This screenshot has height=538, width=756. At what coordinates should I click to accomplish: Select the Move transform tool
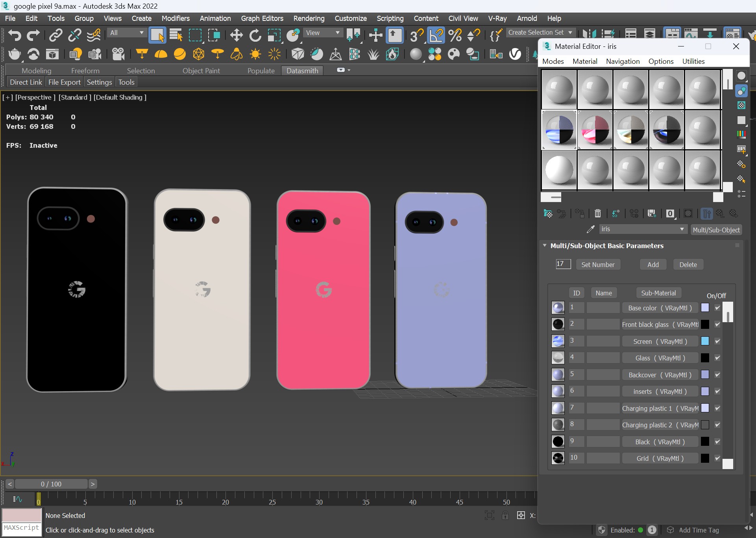coord(236,35)
